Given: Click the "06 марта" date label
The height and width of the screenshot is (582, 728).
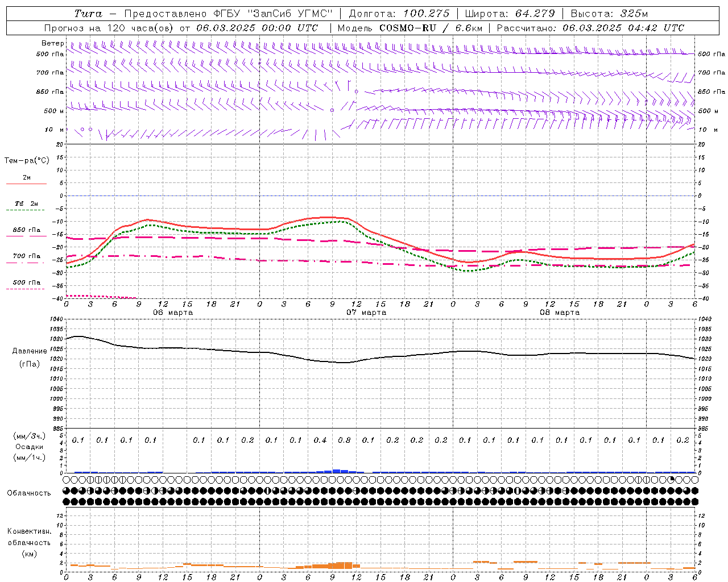Looking at the screenshot, I should [173, 313].
